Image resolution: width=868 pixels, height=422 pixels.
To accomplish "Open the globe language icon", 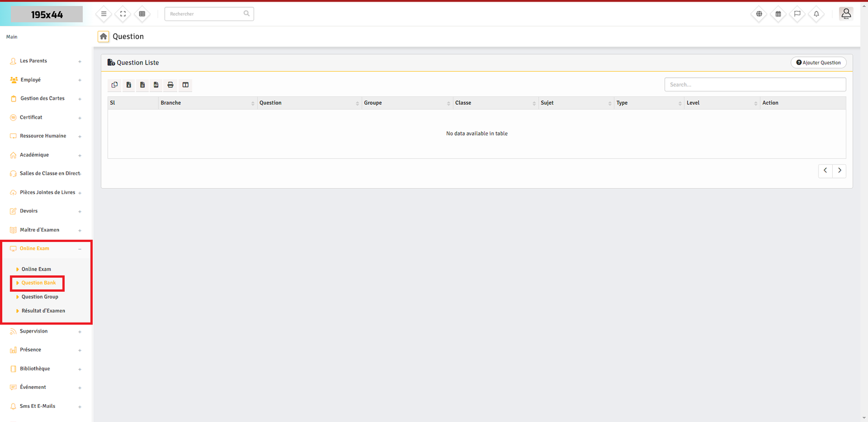I will (x=759, y=14).
